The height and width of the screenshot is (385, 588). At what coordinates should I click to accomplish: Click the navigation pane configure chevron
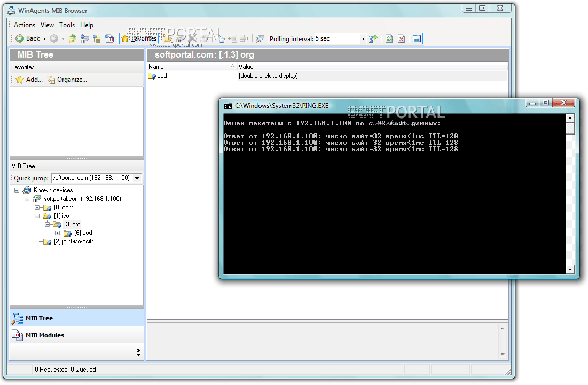coord(138,352)
